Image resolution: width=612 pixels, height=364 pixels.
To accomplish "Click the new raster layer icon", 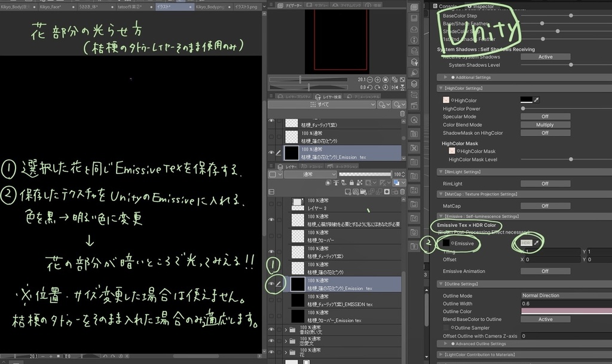I will point(347,191).
